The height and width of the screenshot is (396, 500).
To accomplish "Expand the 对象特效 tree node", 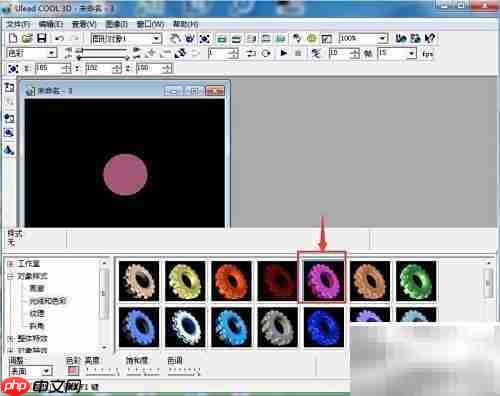I will [11, 350].
